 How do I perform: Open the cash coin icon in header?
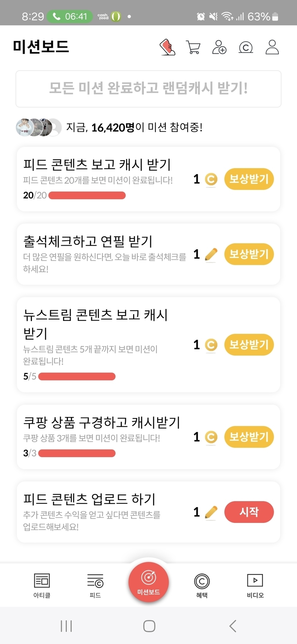[246, 47]
